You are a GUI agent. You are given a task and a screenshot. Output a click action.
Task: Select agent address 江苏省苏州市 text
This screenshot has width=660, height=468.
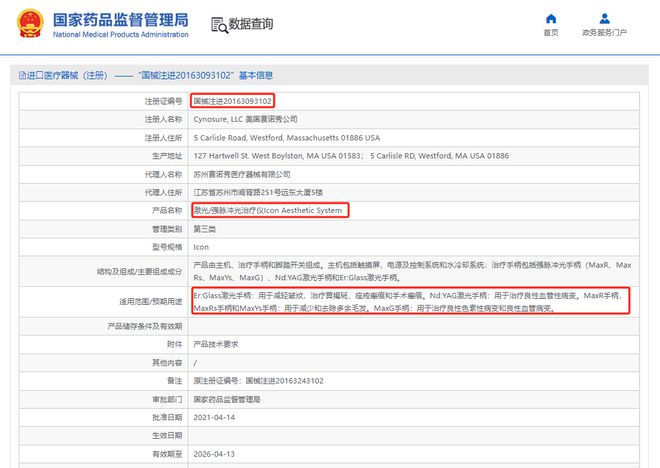(x=258, y=192)
